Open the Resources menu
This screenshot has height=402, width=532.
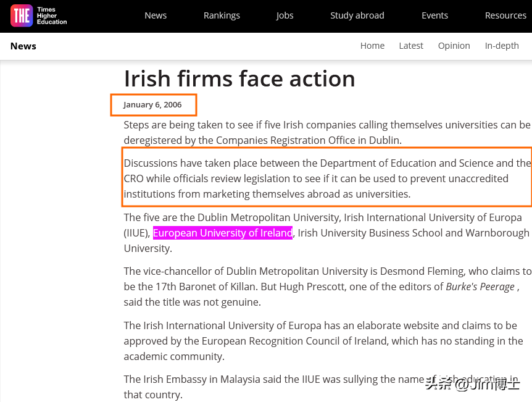point(505,15)
